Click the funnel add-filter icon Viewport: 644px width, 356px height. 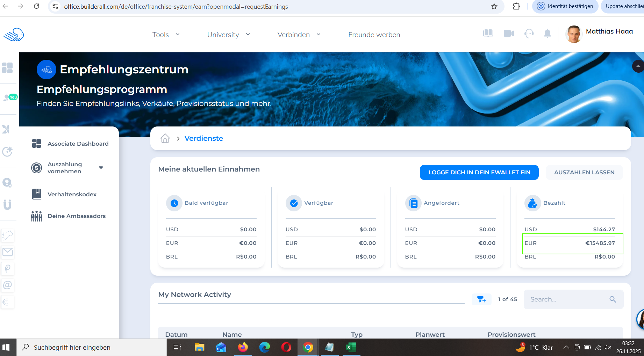pyautogui.click(x=481, y=299)
